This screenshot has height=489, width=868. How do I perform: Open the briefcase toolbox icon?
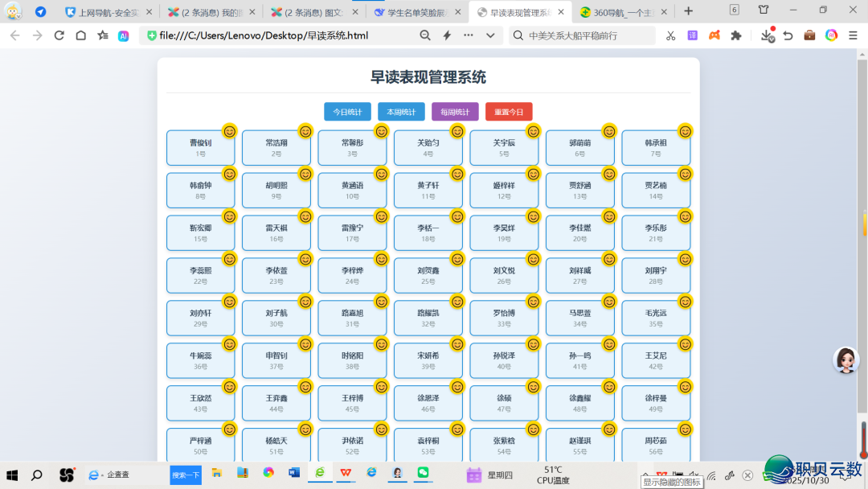(808, 36)
